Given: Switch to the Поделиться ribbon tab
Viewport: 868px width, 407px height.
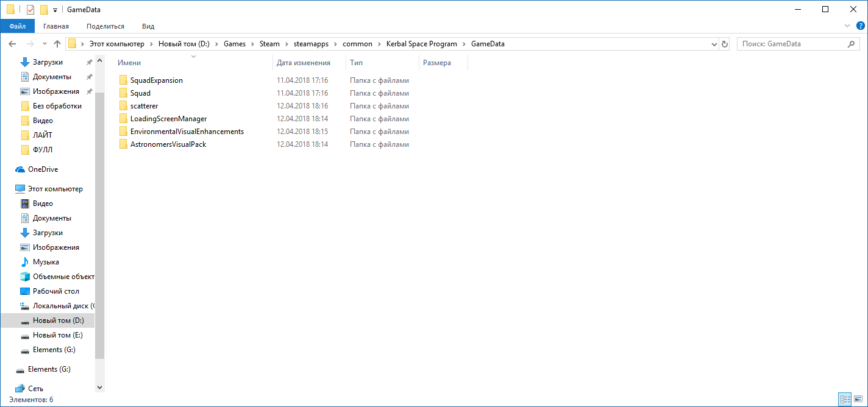Looking at the screenshot, I should pos(105,26).
